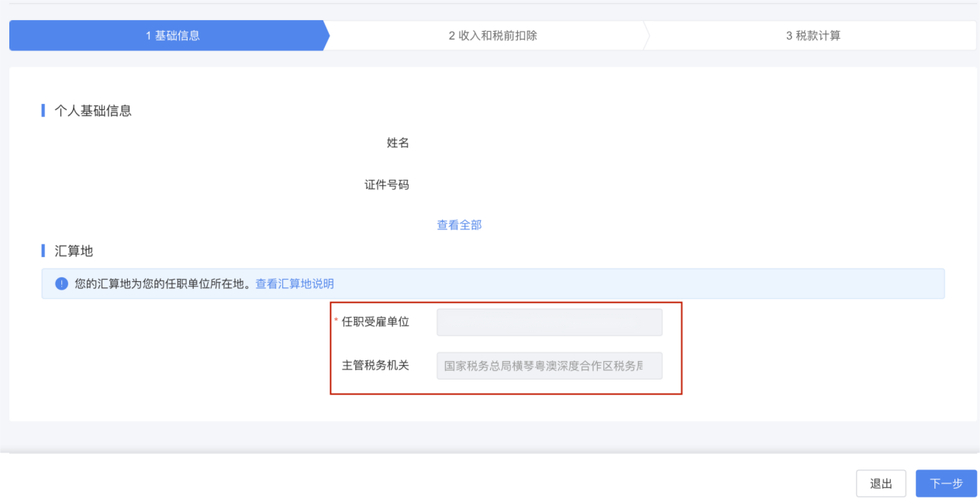This screenshot has width=980, height=502.
Task: Click the 姓名 label
Action: point(398,143)
